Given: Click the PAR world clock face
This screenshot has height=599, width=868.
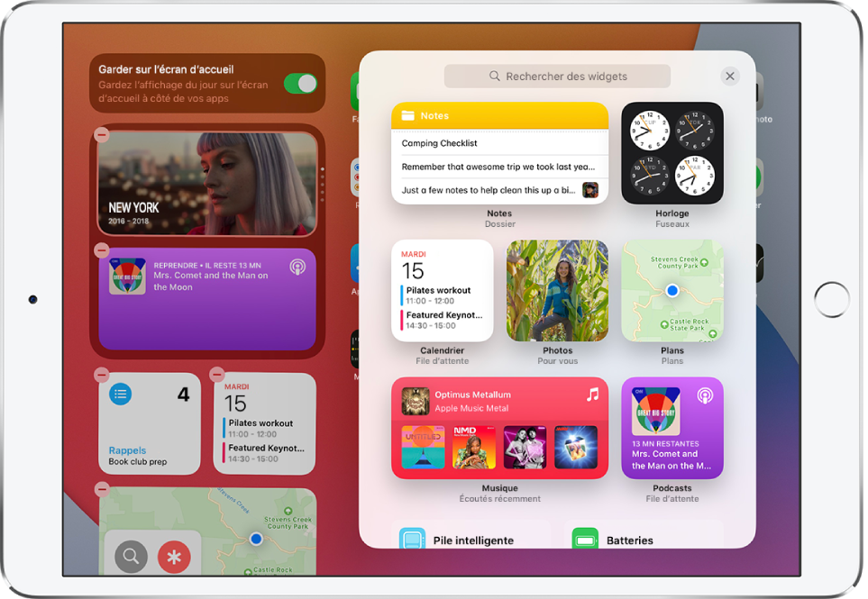Looking at the screenshot, I should coord(695,176).
